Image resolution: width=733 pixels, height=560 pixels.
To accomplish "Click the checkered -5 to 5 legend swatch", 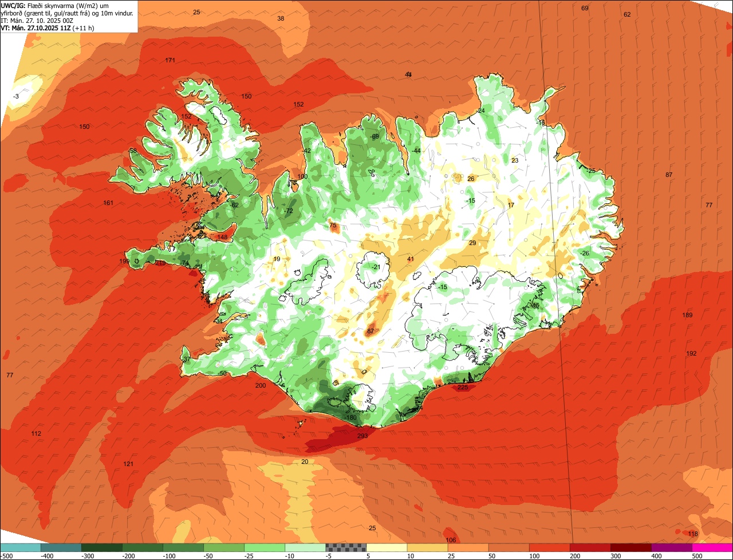I will [x=346, y=548].
